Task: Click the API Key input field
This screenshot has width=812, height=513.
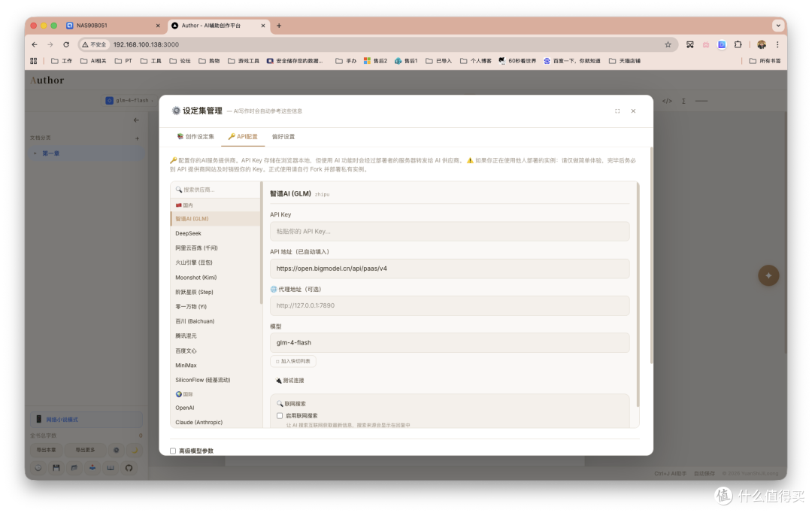Action: (x=450, y=231)
